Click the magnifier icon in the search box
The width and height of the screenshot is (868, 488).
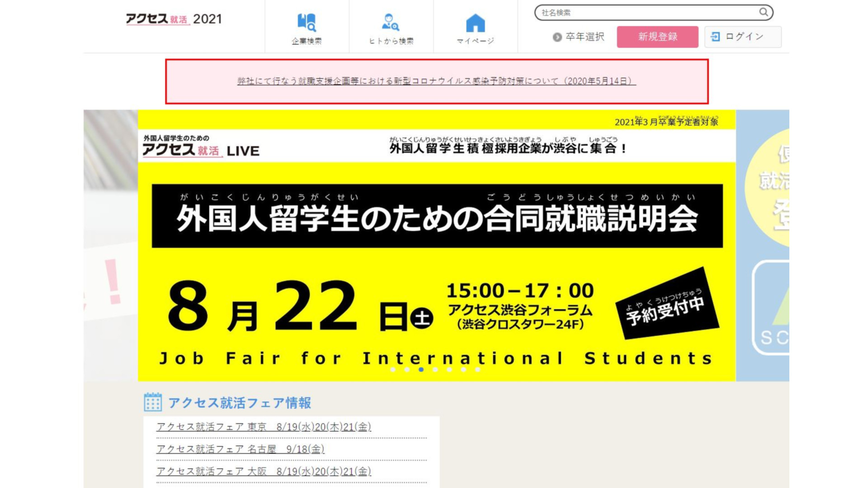(x=763, y=12)
